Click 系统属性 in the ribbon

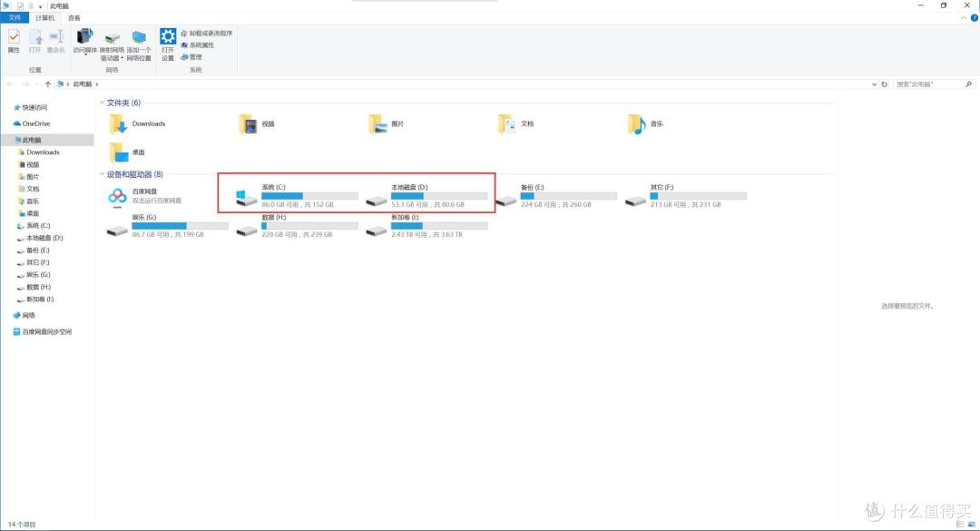(200, 44)
